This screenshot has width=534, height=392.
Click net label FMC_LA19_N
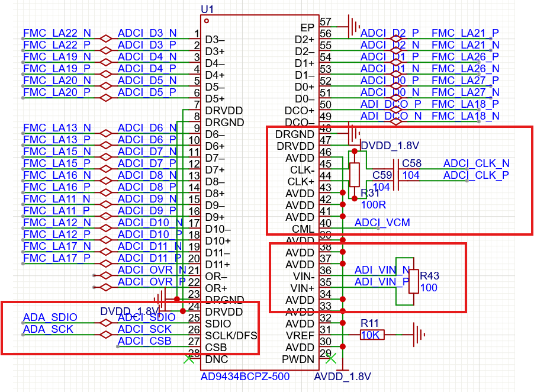[x=57, y=56]
